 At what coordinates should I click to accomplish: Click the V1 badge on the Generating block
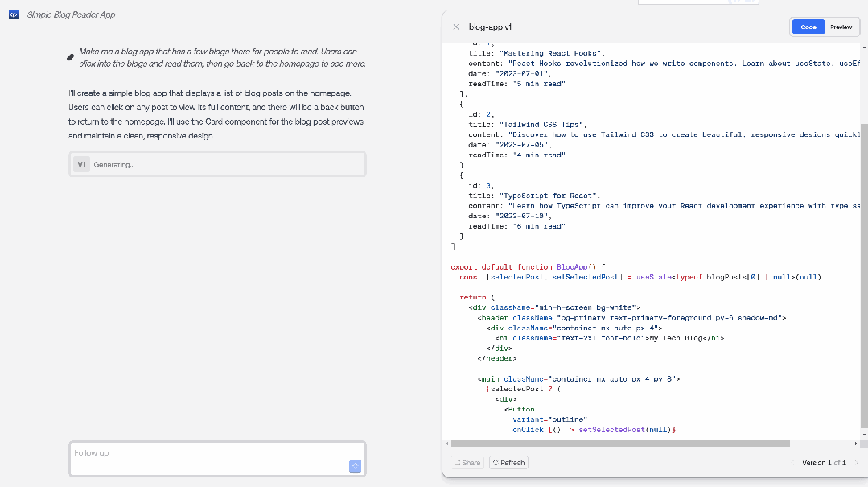click(80, 163)
